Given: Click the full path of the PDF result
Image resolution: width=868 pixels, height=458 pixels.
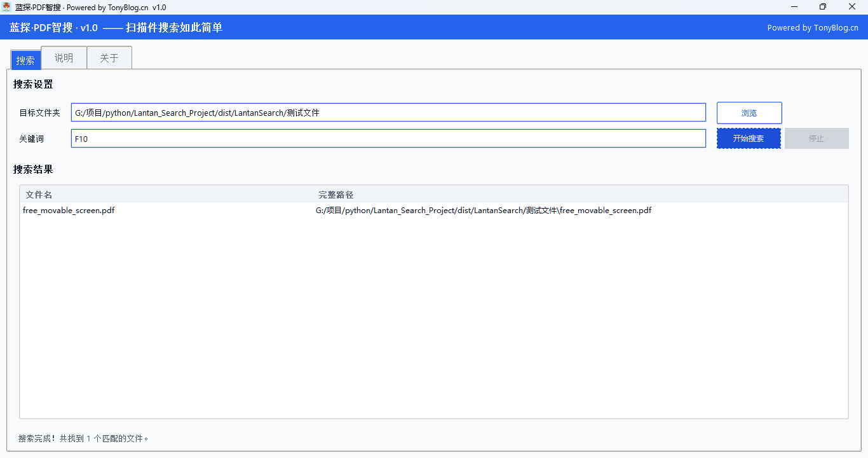Looking at the screenshot, I should pos(483,211).
